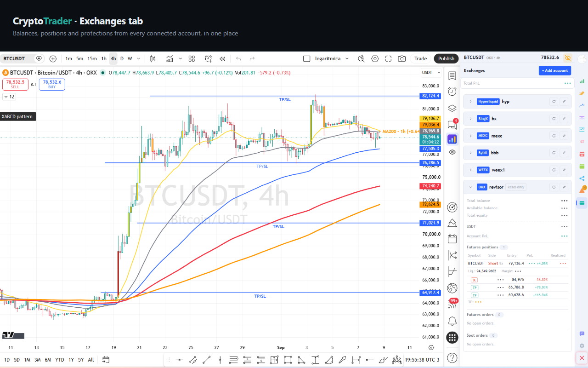Open the USDT currency dropdown on price axis

pyautogui.click(x=431, y=73)
